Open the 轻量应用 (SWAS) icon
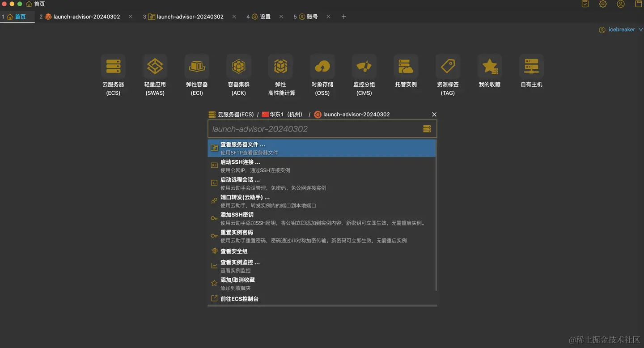 pyautogui.click(x=155, y=66)
